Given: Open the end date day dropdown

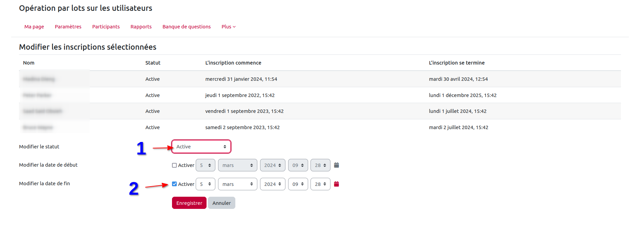Looking at the screenshot, I should point(205,184).
